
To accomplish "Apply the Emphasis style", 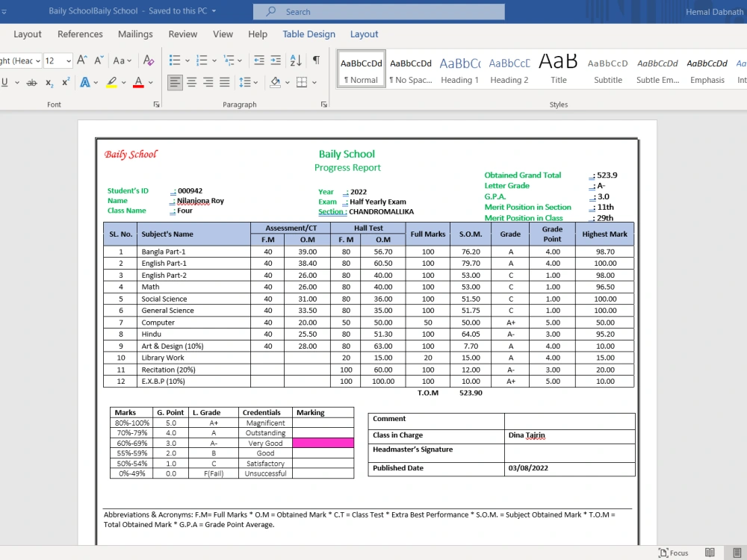I will (x=707, y=68).
